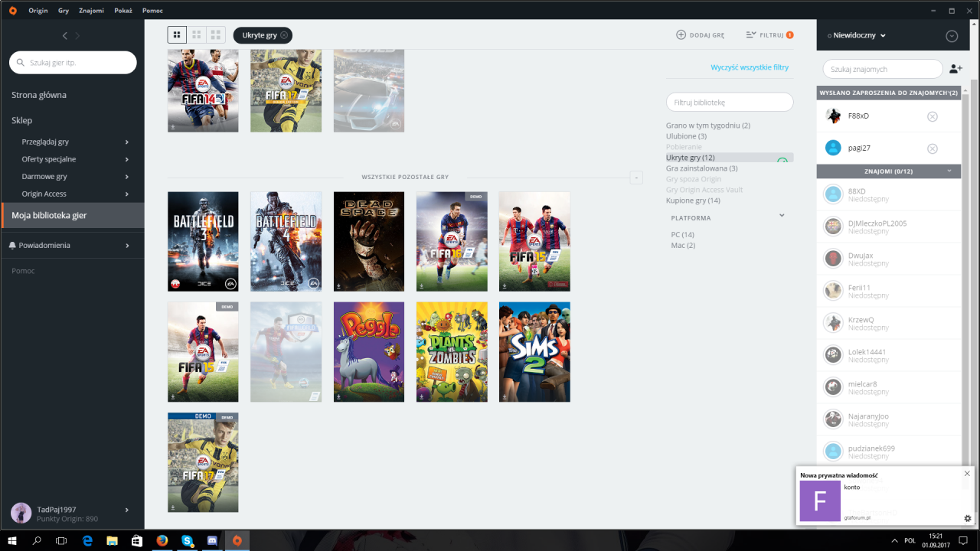The image size is (980, 551).
Task: Open Pokaż menu
Action: click(x=124, y=11)
